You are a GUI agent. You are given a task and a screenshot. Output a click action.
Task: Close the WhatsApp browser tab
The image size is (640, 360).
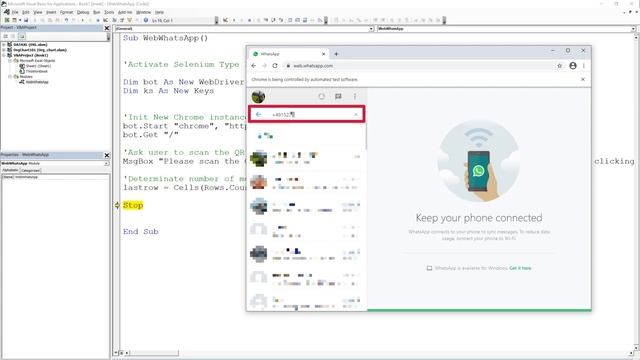point(324,54)
